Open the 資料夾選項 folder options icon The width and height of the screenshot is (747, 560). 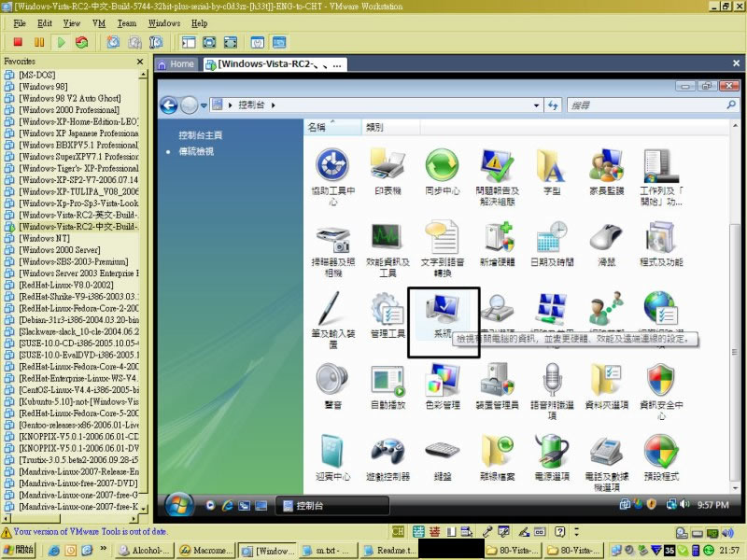pyautogui.click(x=606, y=385)
